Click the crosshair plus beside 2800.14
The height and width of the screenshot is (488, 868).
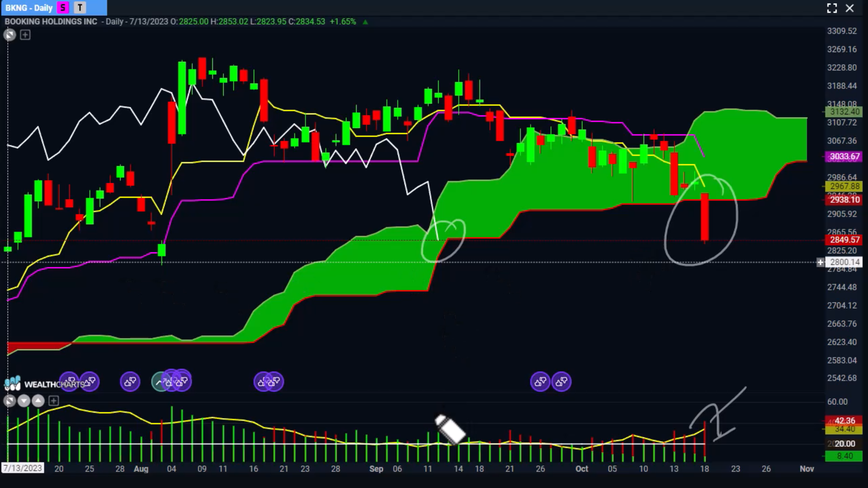(821, 262)
